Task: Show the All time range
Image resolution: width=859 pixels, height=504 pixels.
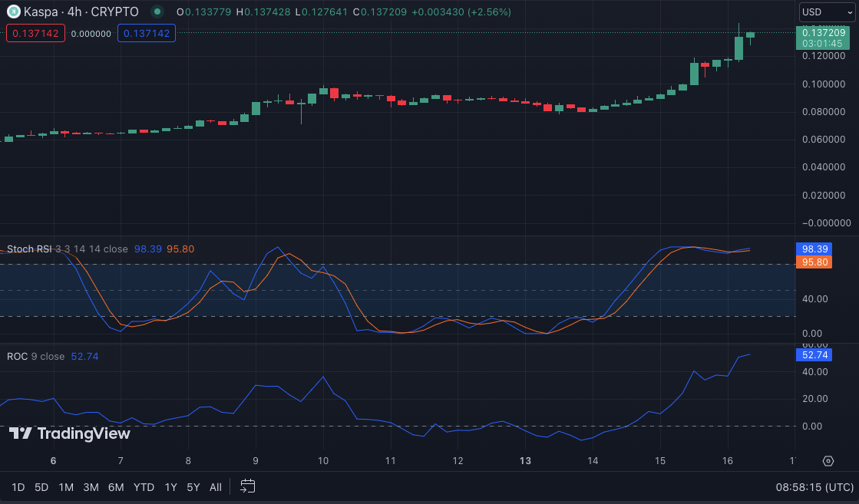Action: [216, 487]
